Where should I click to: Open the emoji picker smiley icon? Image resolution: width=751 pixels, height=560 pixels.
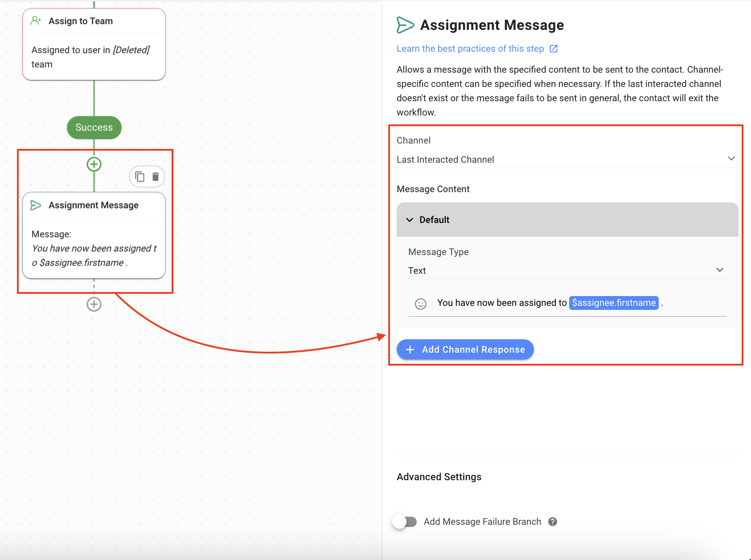(421, 304)
